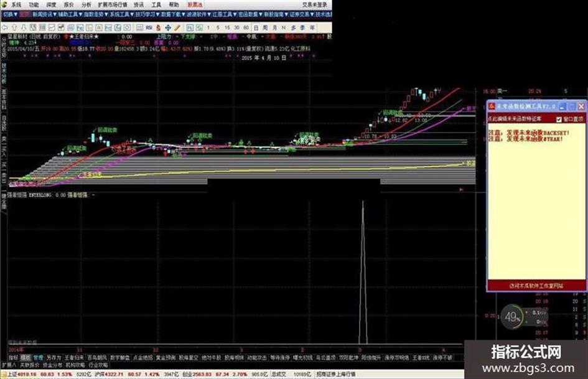The width and height of the screenshot is (588, 379).
Task: Select the 王者归来 indicator tab
Action: click(x=74, y=358)
